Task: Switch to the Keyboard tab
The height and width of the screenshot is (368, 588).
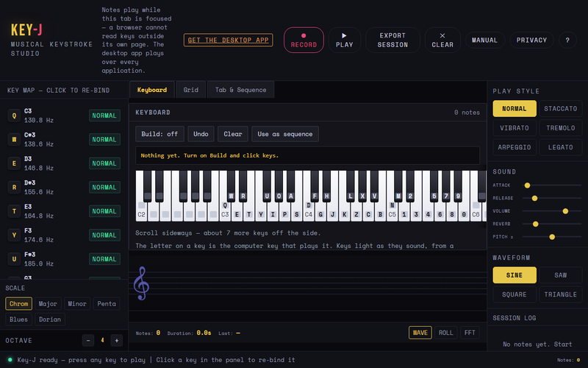Action: (x=152, y=90)
